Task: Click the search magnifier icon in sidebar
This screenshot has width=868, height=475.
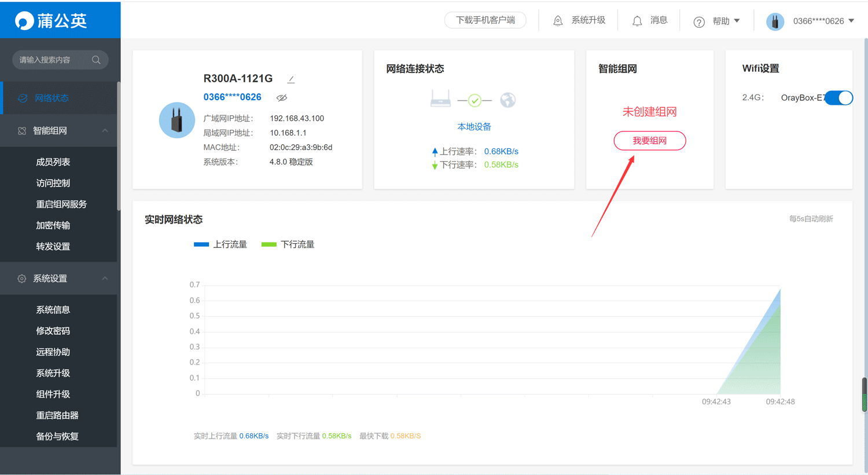Action: (96, 60)
